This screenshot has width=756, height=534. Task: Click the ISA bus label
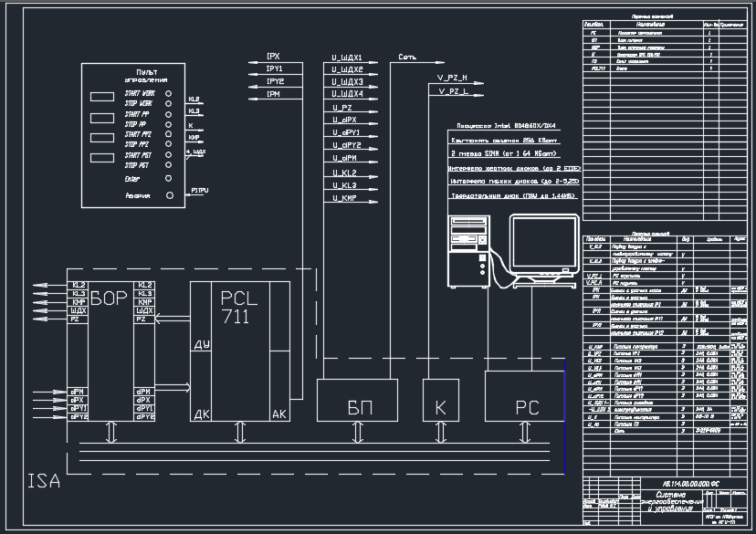(x=44, y=482)
